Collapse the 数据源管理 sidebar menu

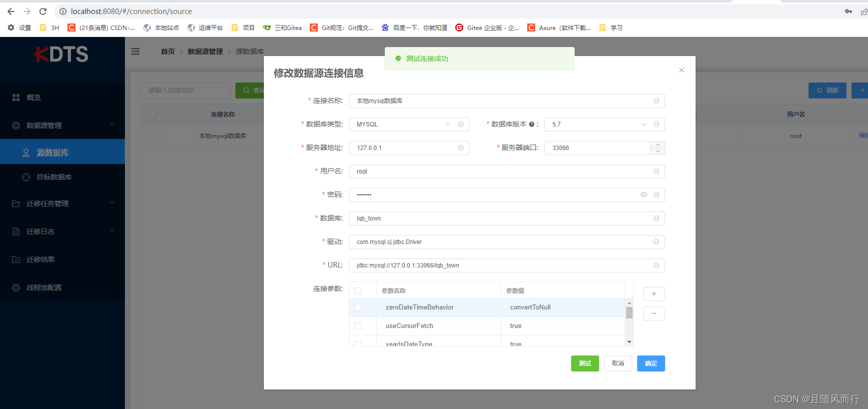[62, 125]
